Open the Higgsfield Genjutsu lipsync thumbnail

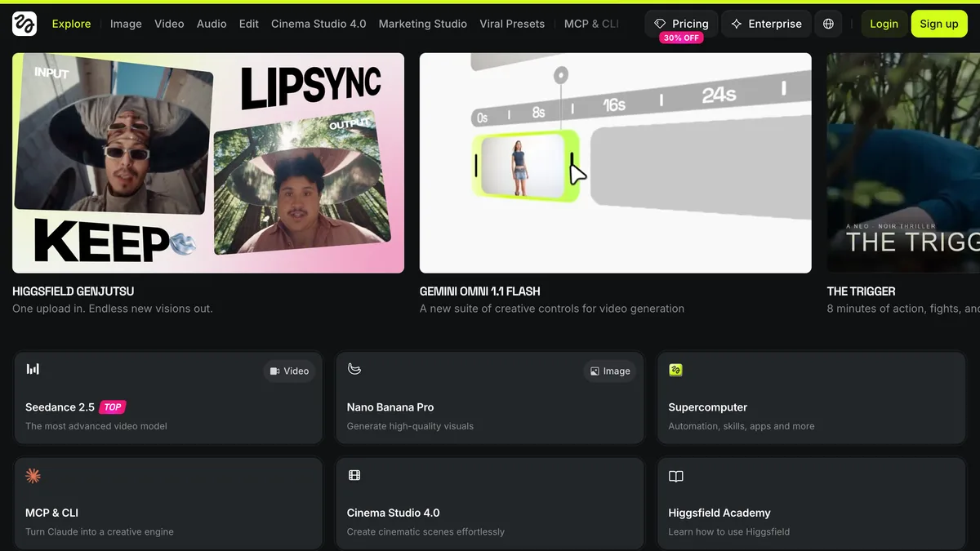(208, 162)
